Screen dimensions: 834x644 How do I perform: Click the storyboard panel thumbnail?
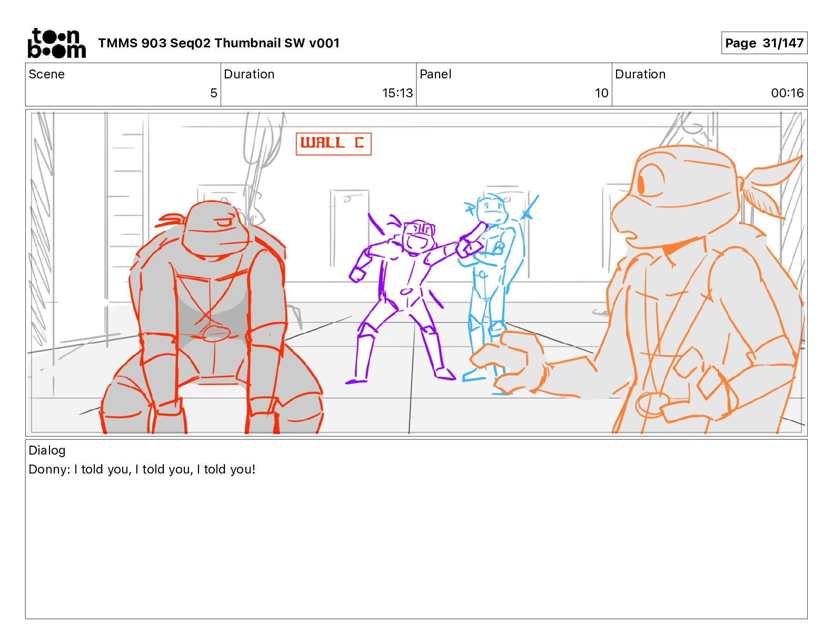coord(416,273)
